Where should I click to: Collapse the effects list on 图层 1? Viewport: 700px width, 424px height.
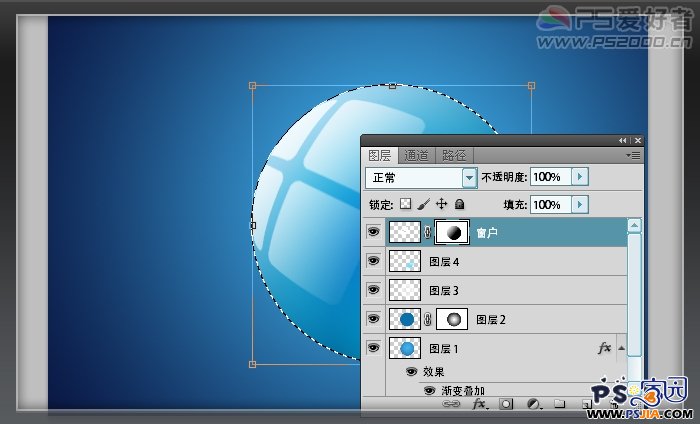pos(621,349)
